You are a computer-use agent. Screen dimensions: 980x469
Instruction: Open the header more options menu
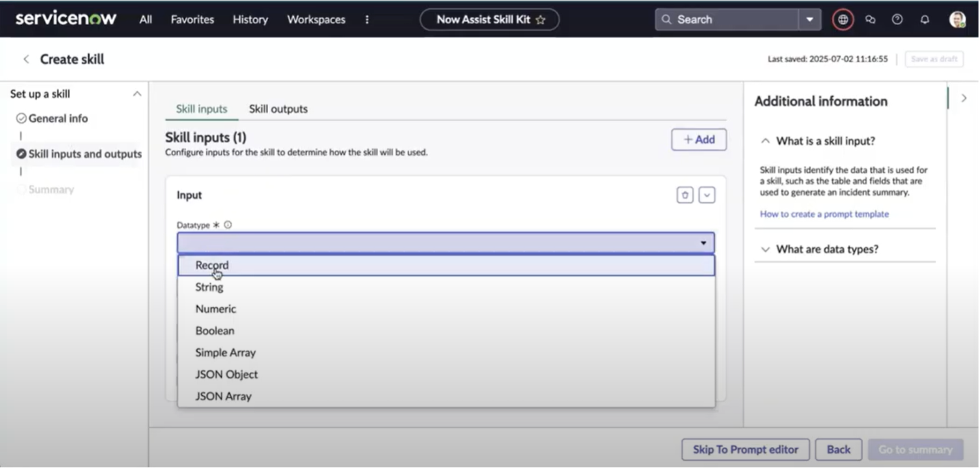coord(367,20)
